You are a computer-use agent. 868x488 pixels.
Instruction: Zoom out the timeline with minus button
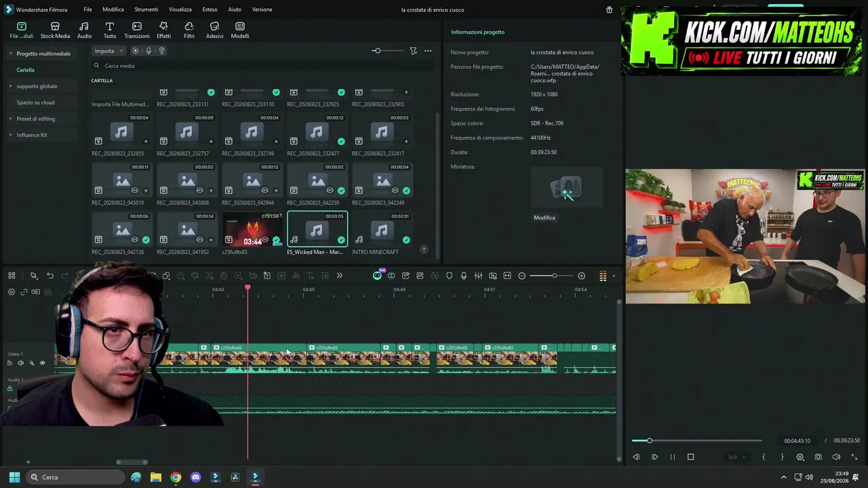[x=521, y=276]
